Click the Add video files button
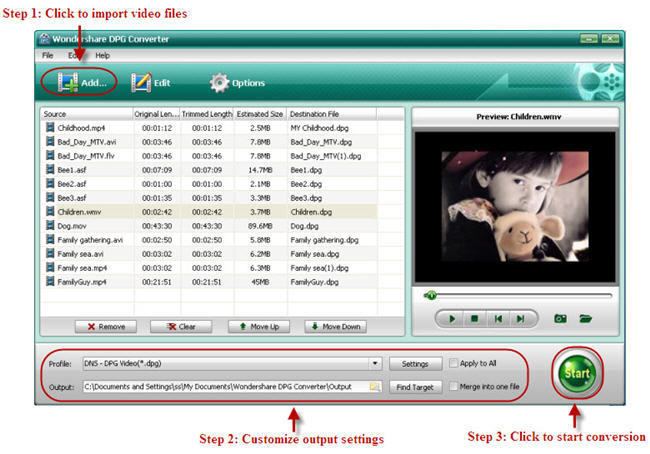The height and width of the screenshot is (454, 650). point(82,83)
